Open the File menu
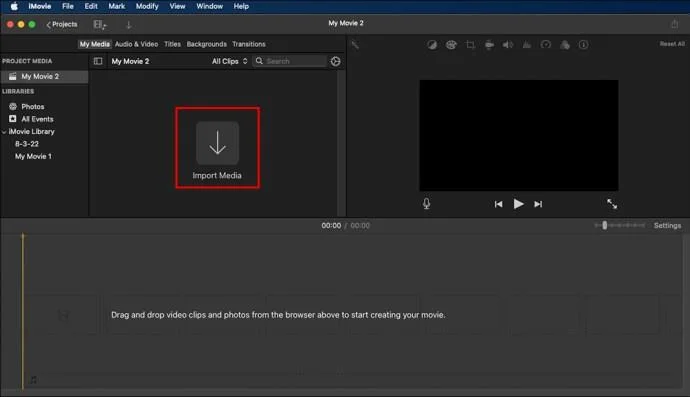Image resolution: width=690 pixels, height=397 pixels. click(68, 6)
